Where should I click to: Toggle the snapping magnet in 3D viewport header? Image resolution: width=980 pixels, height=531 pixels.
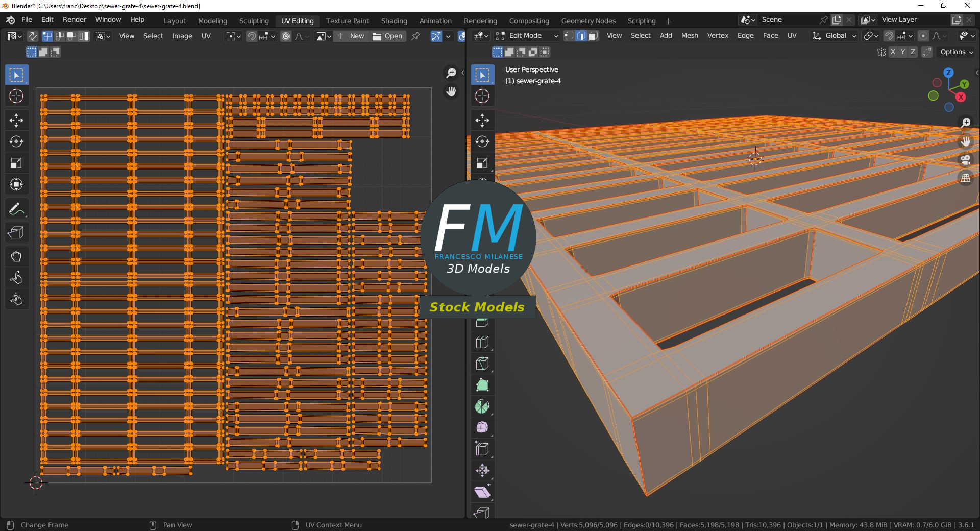pyautogui.click(x=889, y=36)
